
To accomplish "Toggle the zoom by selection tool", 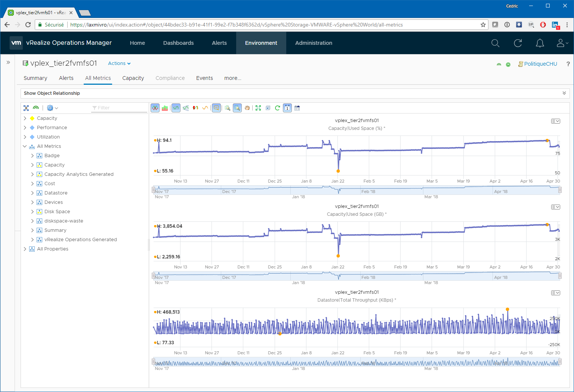I will (x=237, y=108).
